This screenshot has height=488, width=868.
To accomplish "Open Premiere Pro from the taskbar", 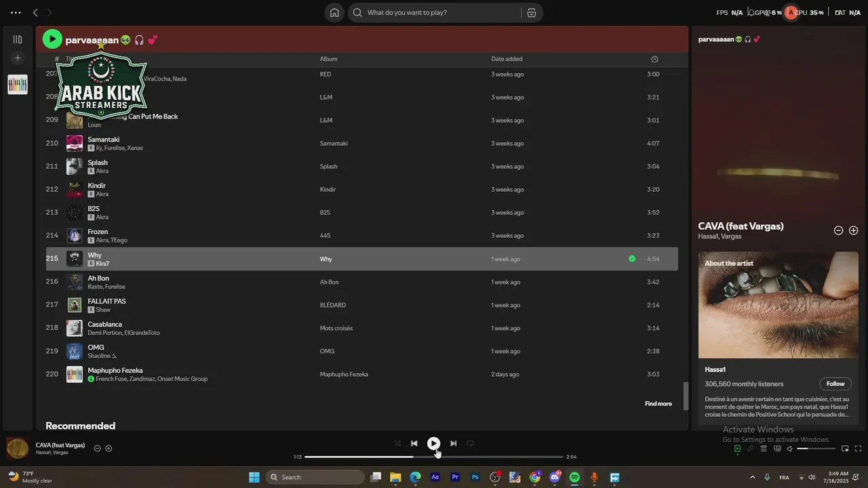I will pos(455,477).
